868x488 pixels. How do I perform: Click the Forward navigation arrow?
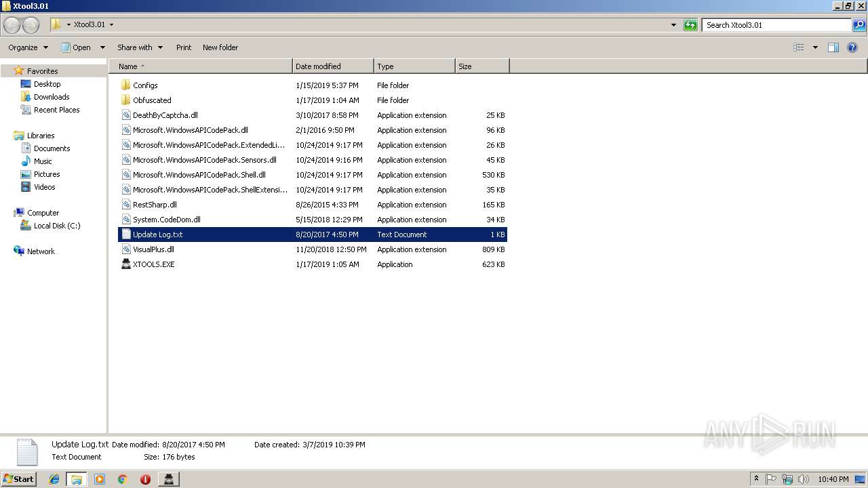(x=31, y=25)
